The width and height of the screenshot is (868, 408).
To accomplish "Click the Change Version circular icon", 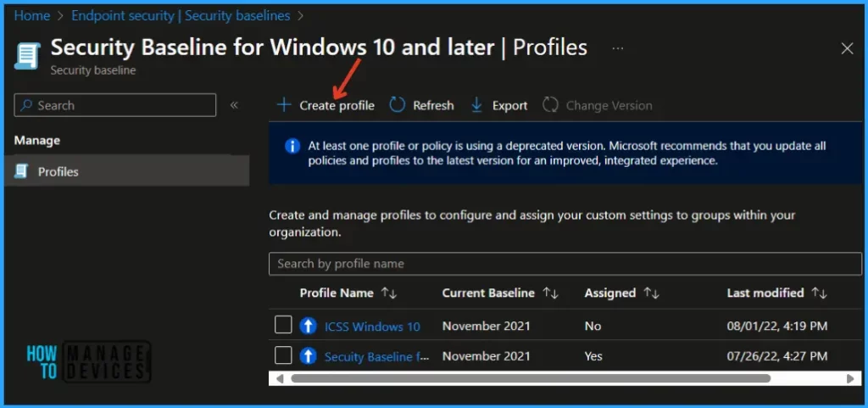I will (550, 104).
